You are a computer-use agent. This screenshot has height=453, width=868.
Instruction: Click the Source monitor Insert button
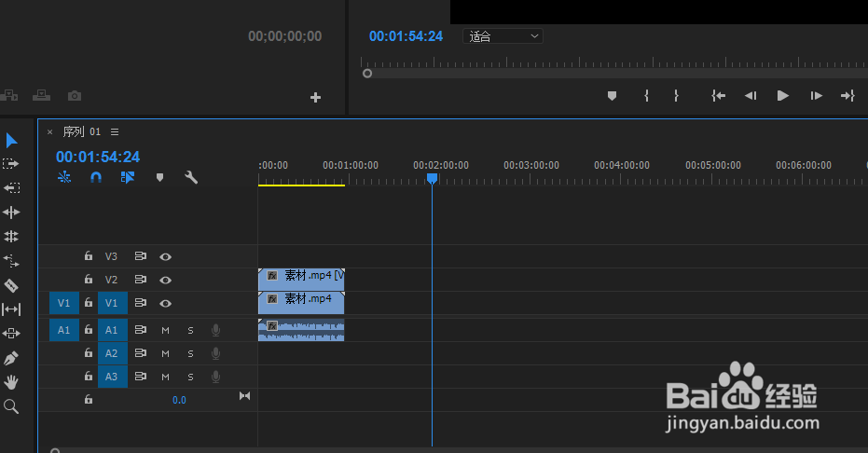click(x=9, y=96)
